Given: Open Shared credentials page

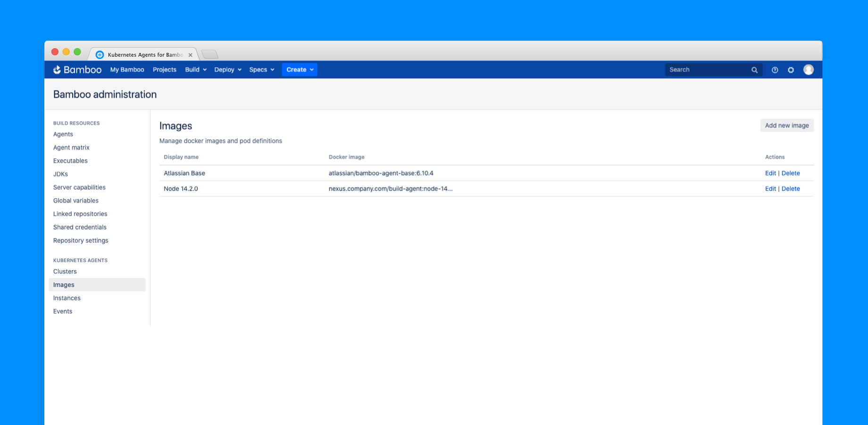Looking at the screenshot, I should coord(80,227).
